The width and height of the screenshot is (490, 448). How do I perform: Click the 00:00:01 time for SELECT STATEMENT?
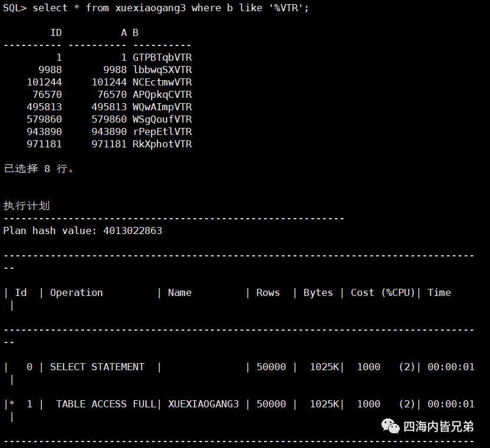(451, 367)
